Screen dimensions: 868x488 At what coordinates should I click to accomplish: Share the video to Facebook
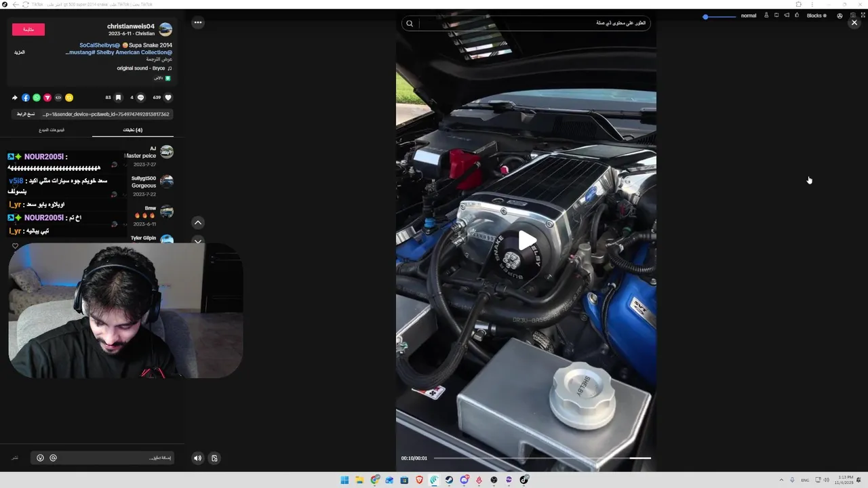coord(26,98)
